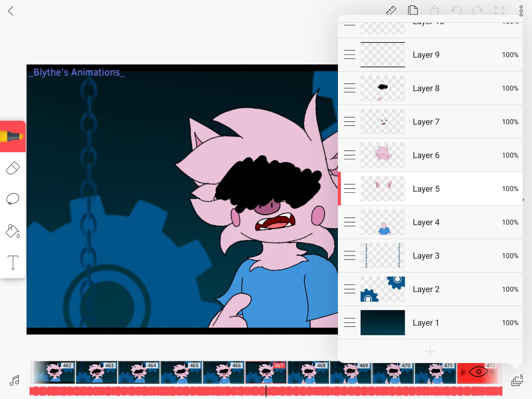Add a new layer with plus button
Image resolution: width=532 pixels, height=399 pixels.
point(430,351)
